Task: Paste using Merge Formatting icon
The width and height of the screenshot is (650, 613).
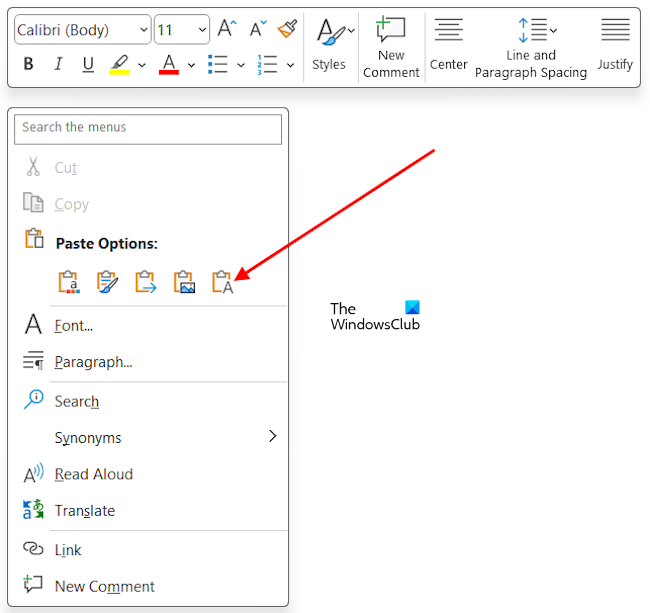Action: (x=107, y=282)
